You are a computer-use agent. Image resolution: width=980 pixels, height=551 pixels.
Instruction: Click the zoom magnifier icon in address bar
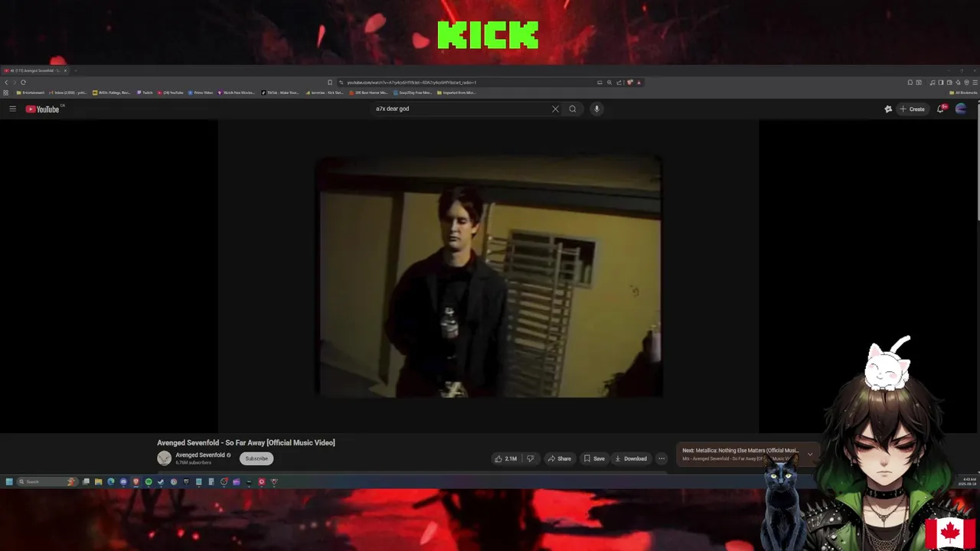coord(609,82)
